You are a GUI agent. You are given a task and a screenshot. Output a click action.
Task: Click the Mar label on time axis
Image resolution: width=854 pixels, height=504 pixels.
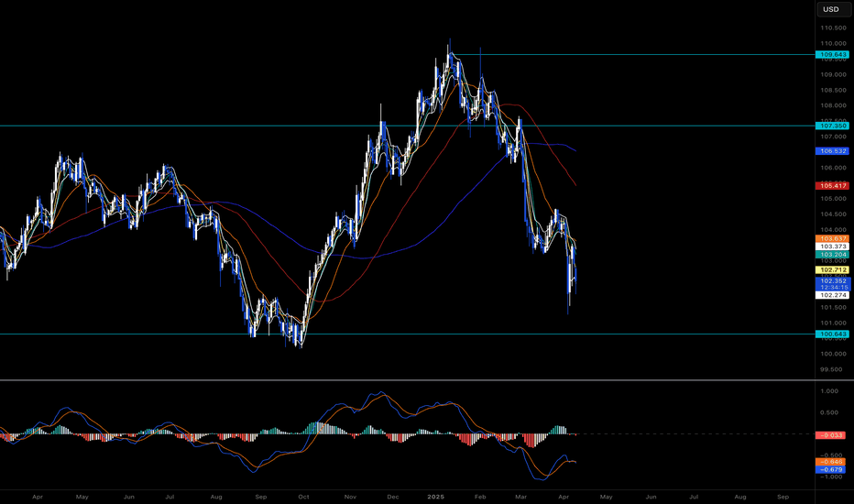click(x=521, y=497)
